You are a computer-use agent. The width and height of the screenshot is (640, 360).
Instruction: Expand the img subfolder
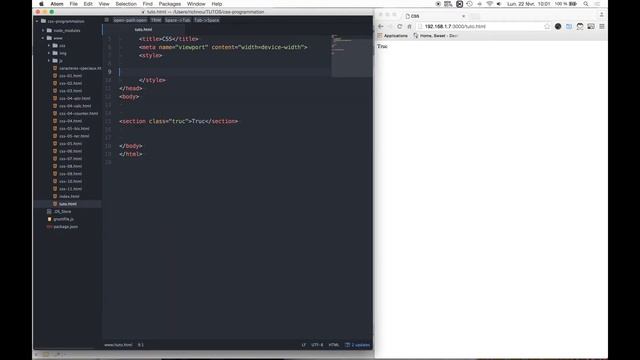click(x=49, y=53)
